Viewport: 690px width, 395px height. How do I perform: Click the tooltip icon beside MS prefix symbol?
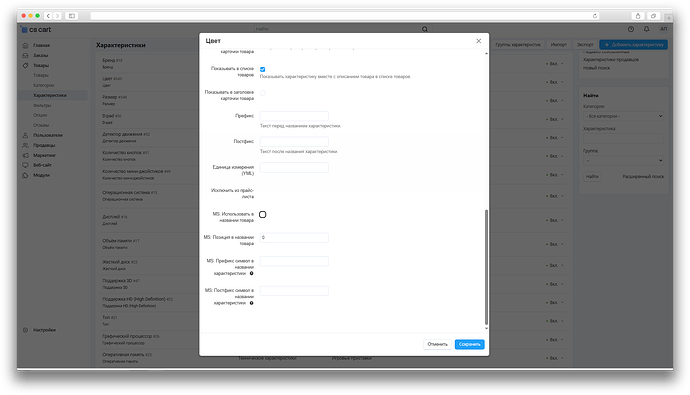[252, 273]
